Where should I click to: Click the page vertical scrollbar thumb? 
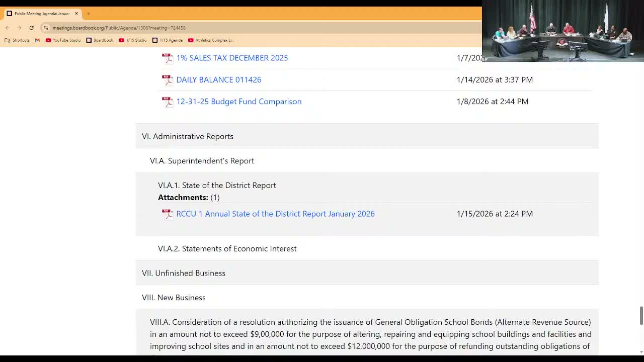pos(641,315)
